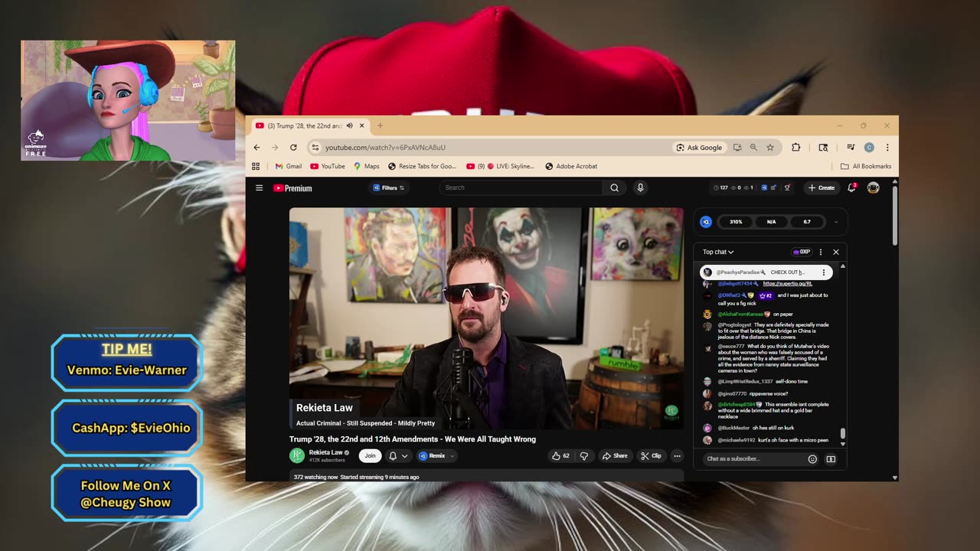Open the tab search icon beside extensions
This screenshot has height=551, width=980.
823,148
